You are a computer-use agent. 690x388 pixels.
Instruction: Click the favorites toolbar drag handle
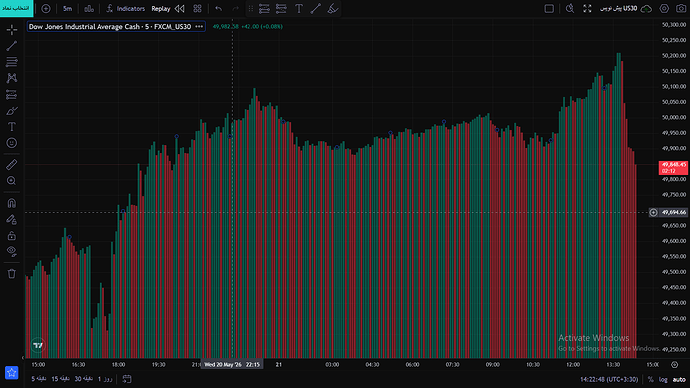pyautogui.click(x=251, y=8)
